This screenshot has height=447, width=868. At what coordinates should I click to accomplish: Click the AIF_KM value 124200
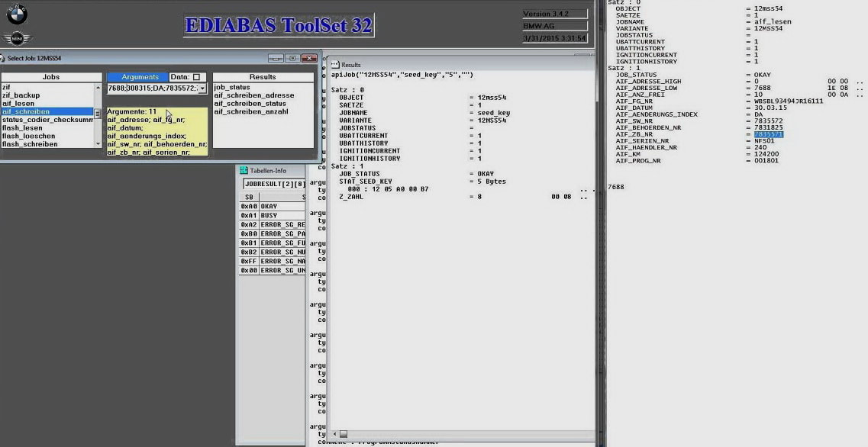click(766, 154)
